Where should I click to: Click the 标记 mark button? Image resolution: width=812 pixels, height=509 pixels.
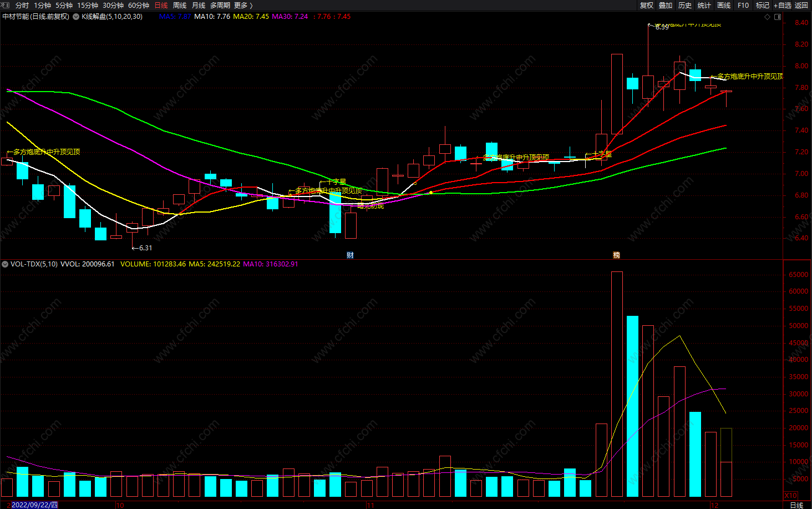tap(763, 6)
